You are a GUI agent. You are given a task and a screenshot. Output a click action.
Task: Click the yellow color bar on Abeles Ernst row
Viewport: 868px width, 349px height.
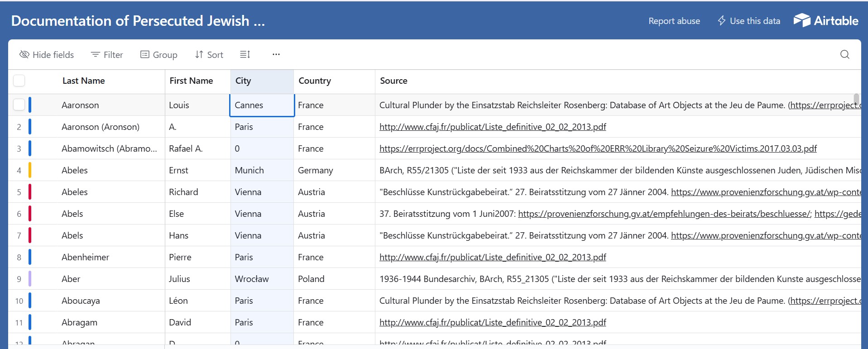coord(30,170)
